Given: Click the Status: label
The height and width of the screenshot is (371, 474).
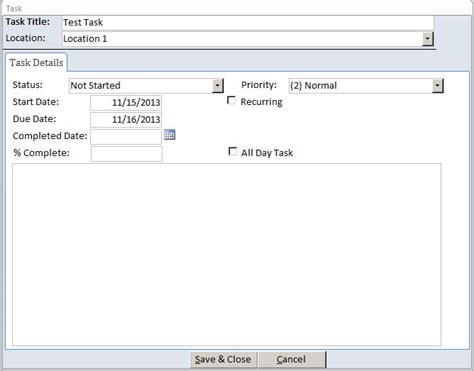Looking at the screenshot, I should pyautogui.click(x=28, y=85).
